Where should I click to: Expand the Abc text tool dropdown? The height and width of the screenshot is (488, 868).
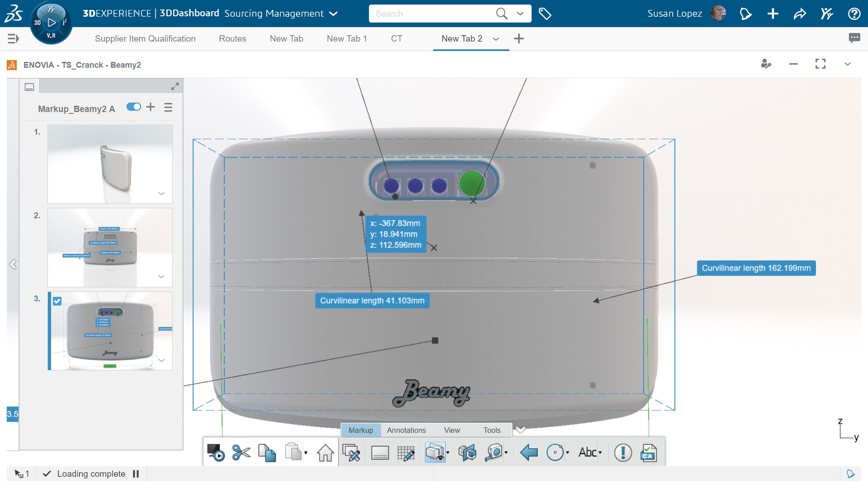[x=600, y=453]
